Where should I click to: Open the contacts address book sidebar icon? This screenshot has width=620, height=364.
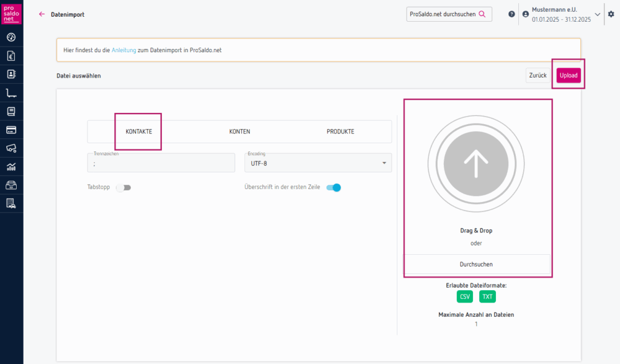coord(11,74)
